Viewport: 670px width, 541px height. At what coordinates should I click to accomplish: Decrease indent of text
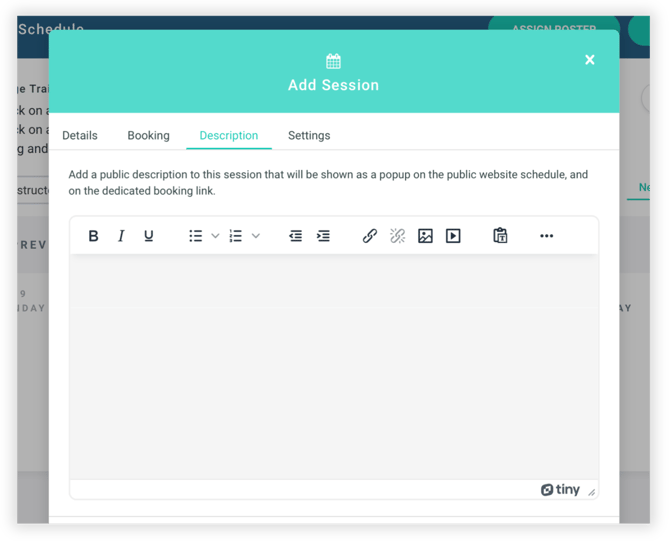[295, 236]
